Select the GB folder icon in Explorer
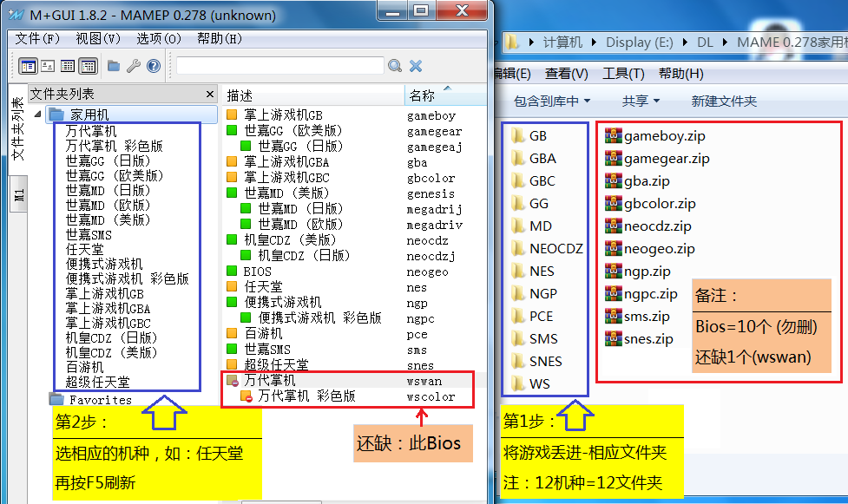Screen dimensions: 848x504 517,135
